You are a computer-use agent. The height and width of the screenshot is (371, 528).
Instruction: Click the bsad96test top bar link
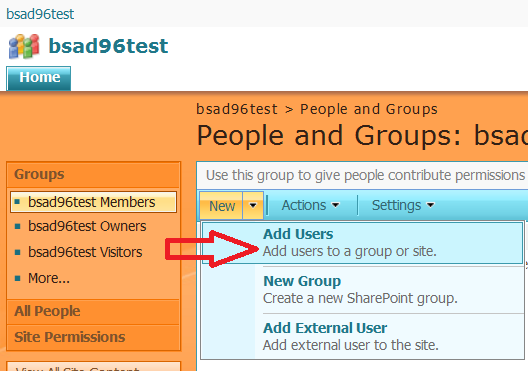point(40,14)
